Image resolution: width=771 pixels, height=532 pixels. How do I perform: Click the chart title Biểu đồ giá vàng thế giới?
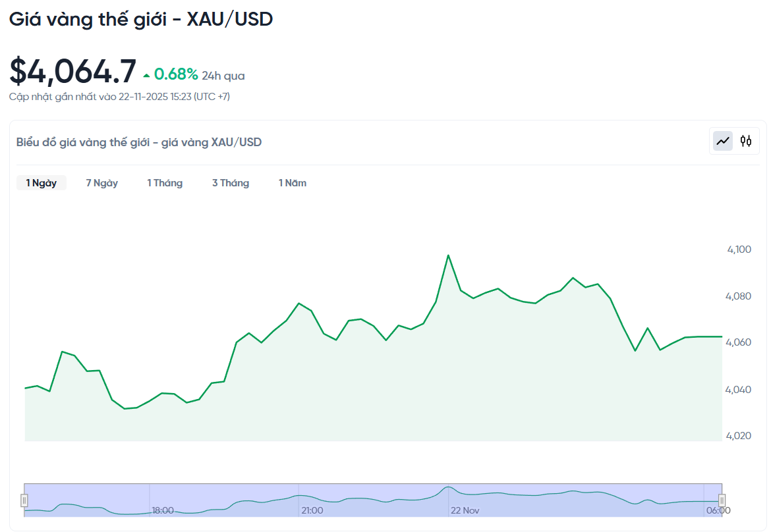point(138,142)
